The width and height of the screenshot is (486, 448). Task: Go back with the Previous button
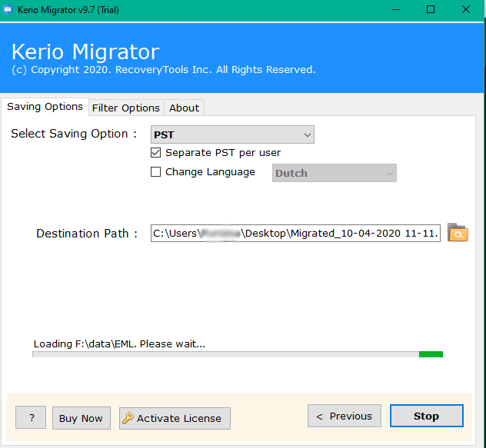point(345,416)
